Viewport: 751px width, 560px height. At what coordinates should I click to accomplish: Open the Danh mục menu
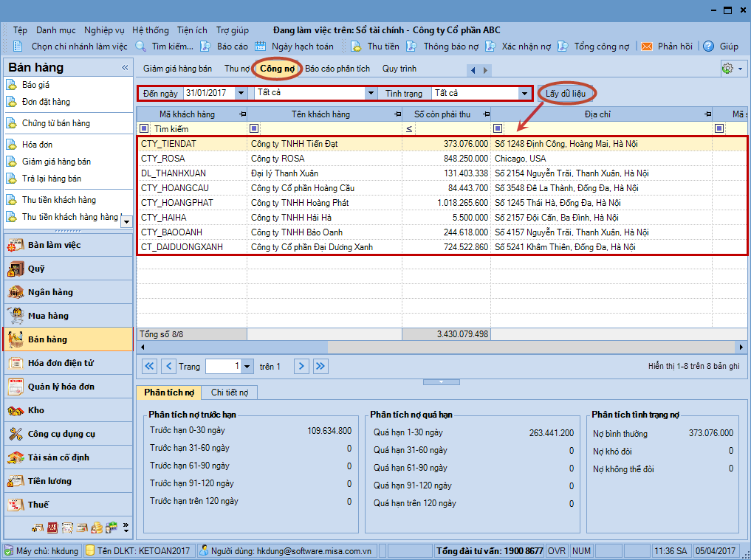55,30
